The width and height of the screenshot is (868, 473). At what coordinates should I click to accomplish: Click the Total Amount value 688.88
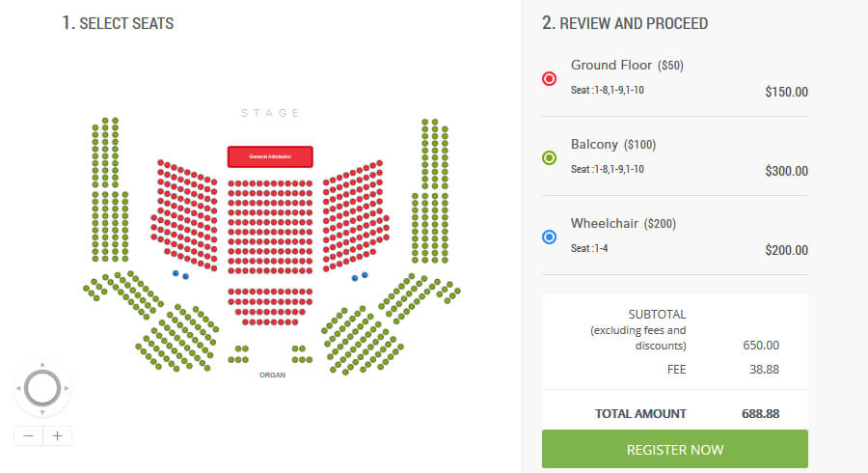(x=760, y=413)
